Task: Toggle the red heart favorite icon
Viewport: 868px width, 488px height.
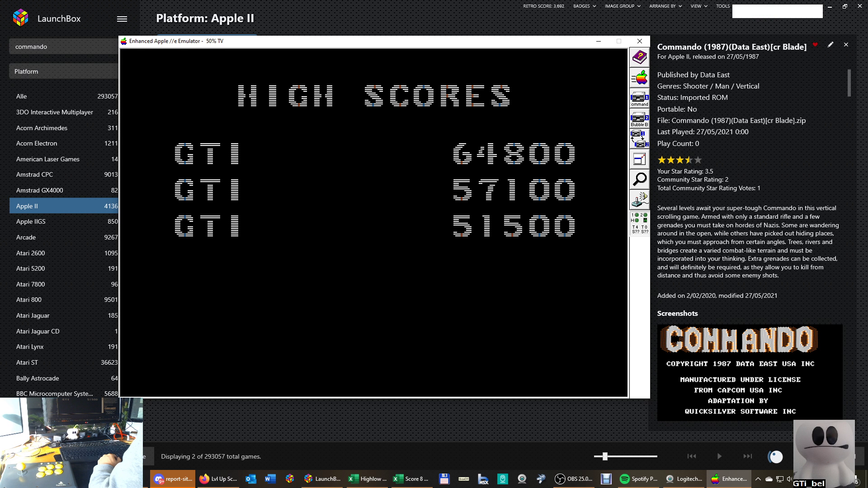Action: 815,45
